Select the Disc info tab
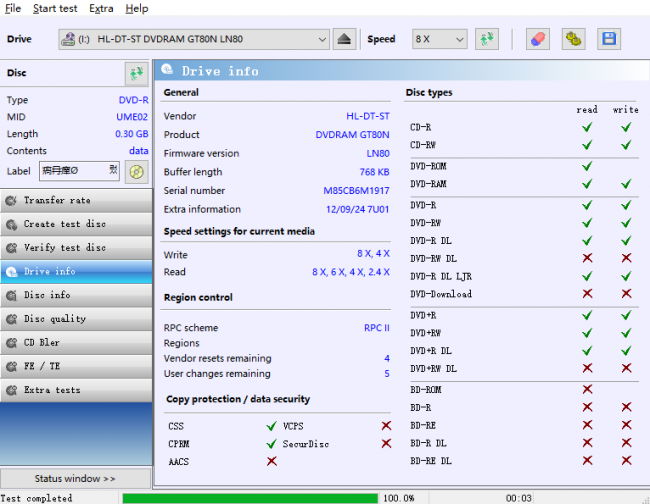Image resolution: width=650 pixels, height=504 pixels. (x=76, y=296)
